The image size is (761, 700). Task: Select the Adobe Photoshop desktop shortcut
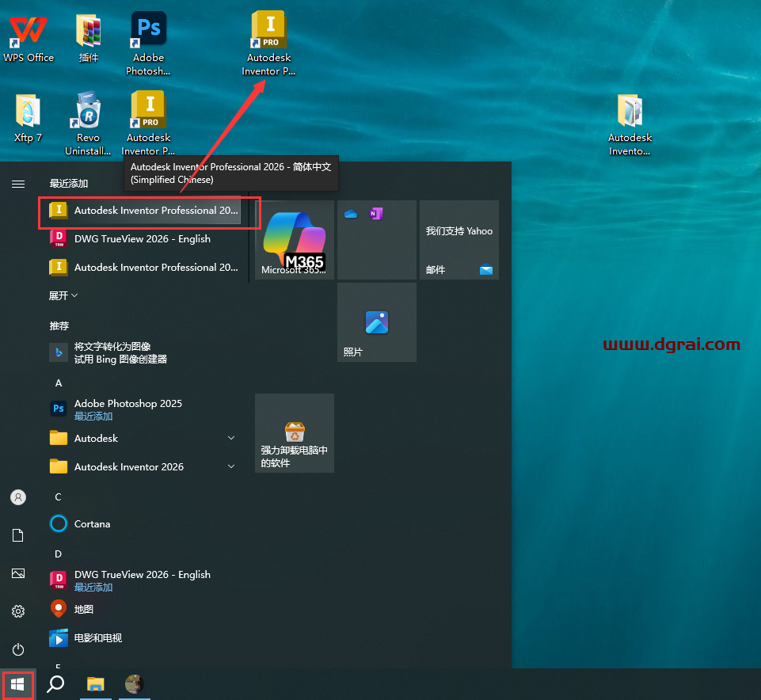point(149,44)
